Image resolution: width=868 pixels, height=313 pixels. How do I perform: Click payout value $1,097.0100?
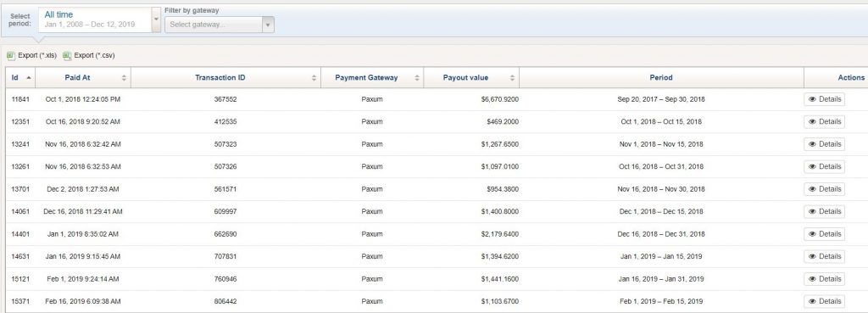pyautogui.click(x=500, y=167)
